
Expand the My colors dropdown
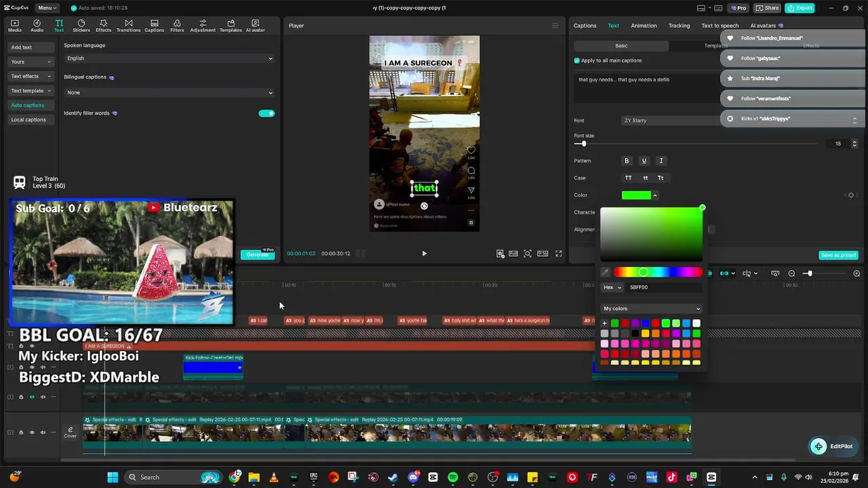[x=651, y=308]
